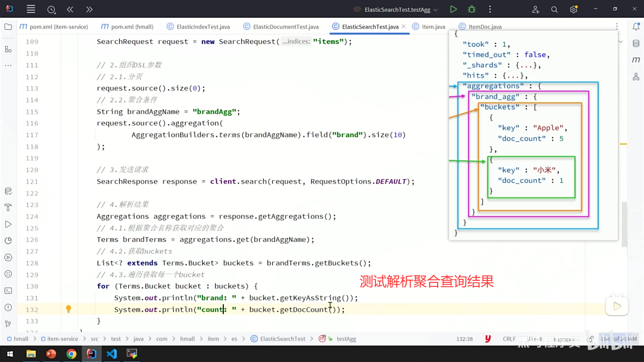Switch to the ItemDoc.java tab
This screenshot has height=362, width=644.
pos(485,27)
